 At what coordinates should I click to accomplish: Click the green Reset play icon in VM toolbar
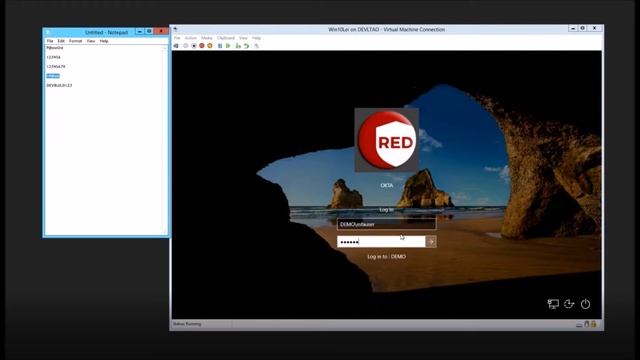coord(228,46)
